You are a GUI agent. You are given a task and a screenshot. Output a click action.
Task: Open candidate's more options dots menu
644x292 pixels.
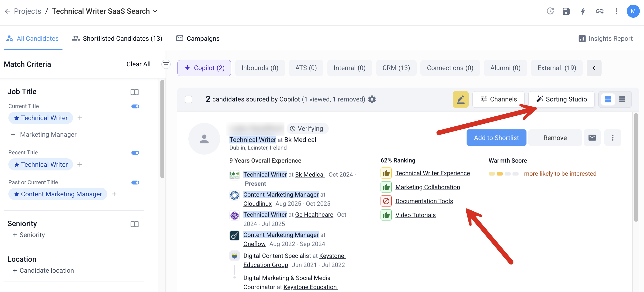click(x=613, y=138)
